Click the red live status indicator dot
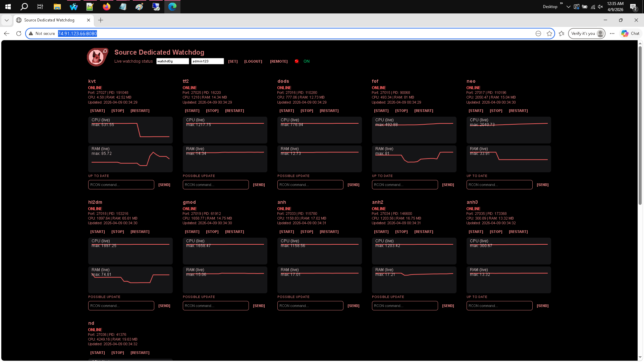This screenshot has width=644, height=362. (x=297, y=61)
